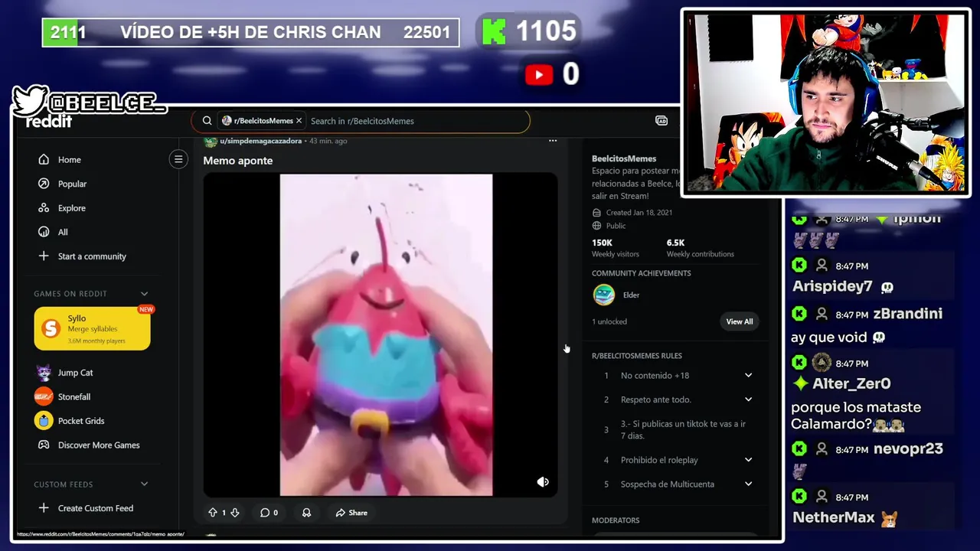The image size is (980, 551).
Task: Click the Discover More Games controller icon
Action: 44,445
